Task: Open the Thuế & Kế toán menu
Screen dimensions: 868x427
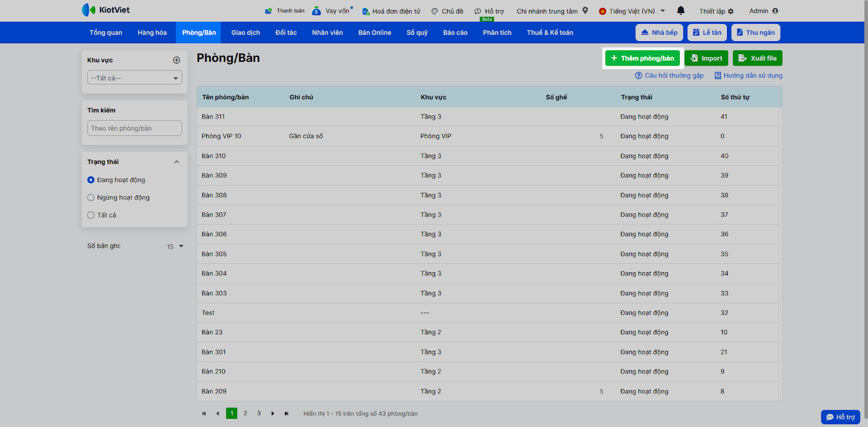Action: click(x=550, y=33)
